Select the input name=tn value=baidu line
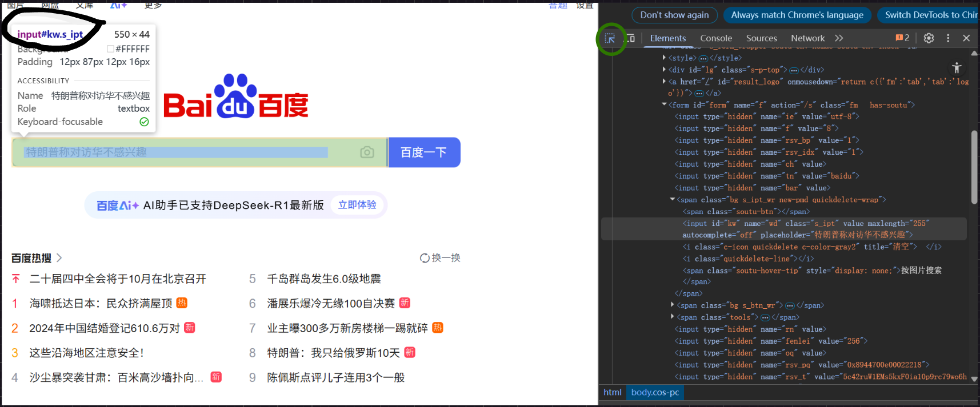 pos(767,176)
